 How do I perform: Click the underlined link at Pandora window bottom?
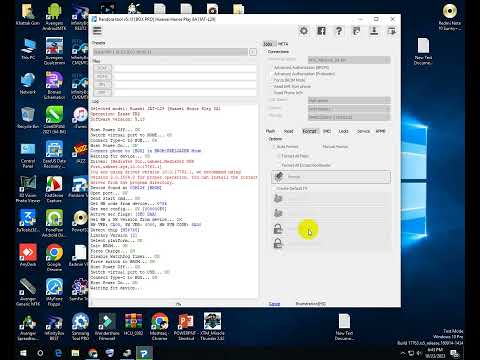[274, 304]
